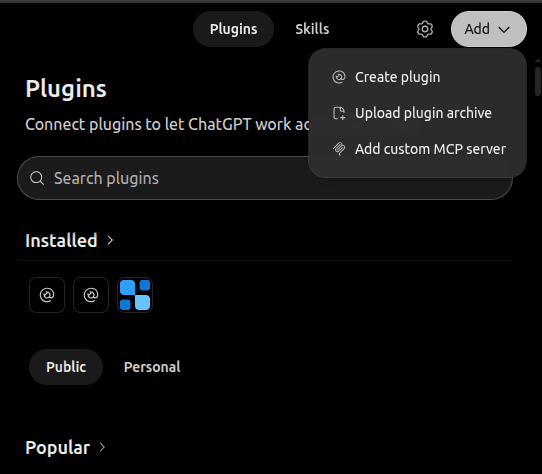542x474 pixels.
Task: Click the vertical scrollbar thumb
Action: [538, 81]
